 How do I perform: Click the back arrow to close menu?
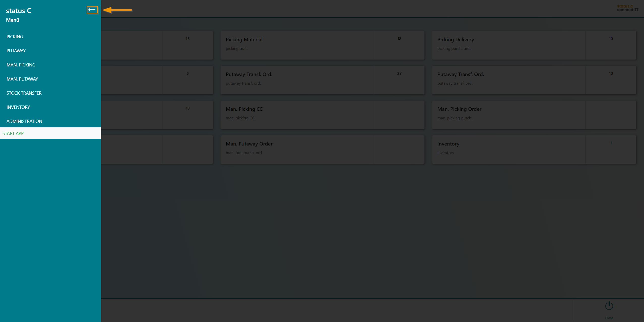(x=92, y=10)
